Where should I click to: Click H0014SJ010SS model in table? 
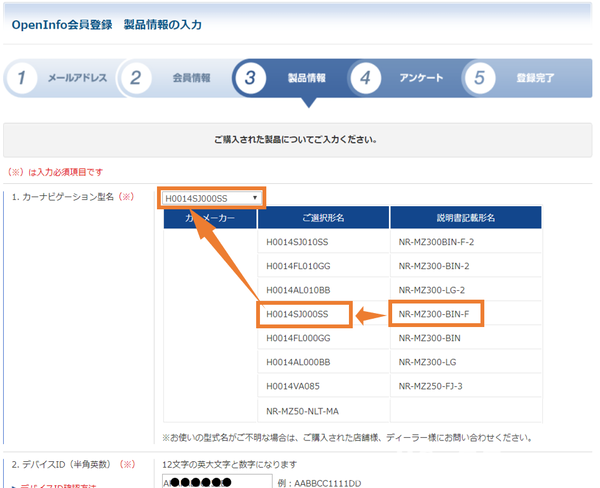[x=305, y=243]
